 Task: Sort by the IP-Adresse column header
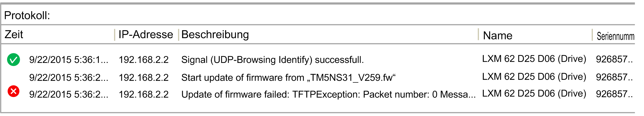point(146,34)
